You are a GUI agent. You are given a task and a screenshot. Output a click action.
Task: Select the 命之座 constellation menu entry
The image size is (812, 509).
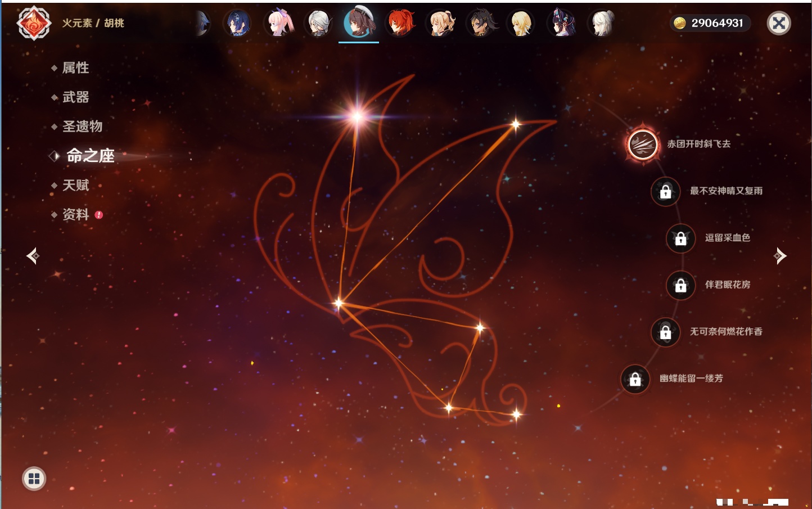[x=91, y=156]
